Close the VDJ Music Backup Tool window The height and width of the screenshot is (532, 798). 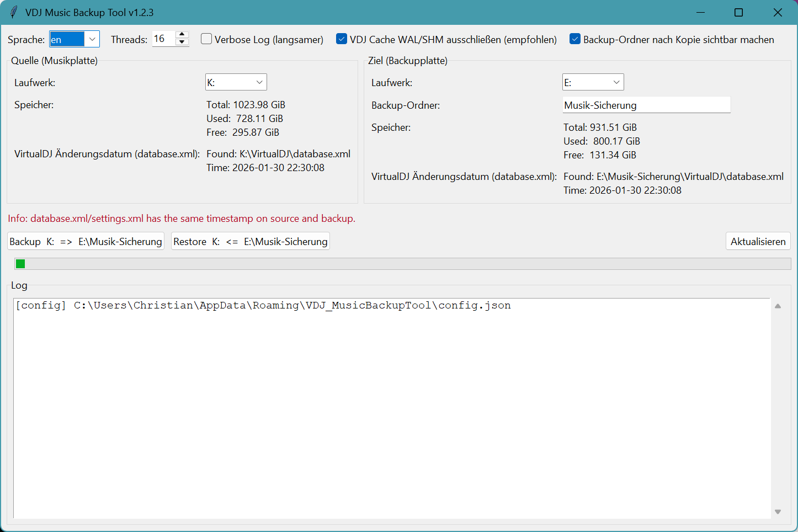[x=778, y=12]
